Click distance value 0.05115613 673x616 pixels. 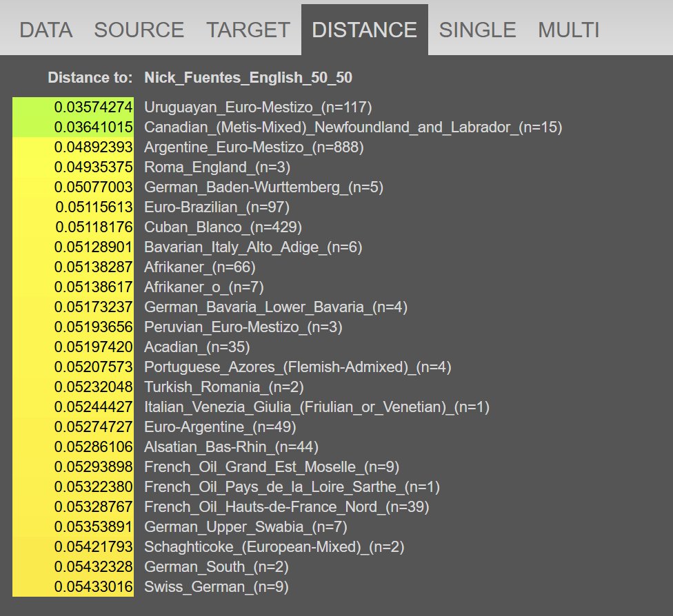click(x=94, y=207)
